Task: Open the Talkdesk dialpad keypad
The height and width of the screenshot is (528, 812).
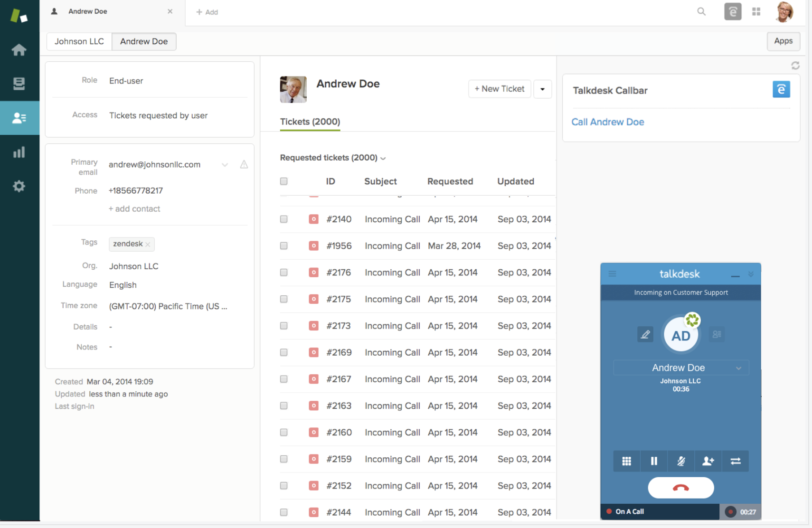Action: point(626,461)
